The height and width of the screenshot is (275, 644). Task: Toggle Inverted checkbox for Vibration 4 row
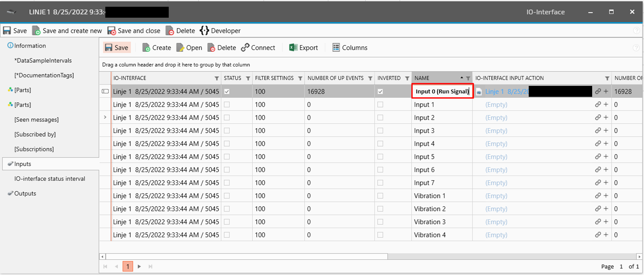coord(380,235)
